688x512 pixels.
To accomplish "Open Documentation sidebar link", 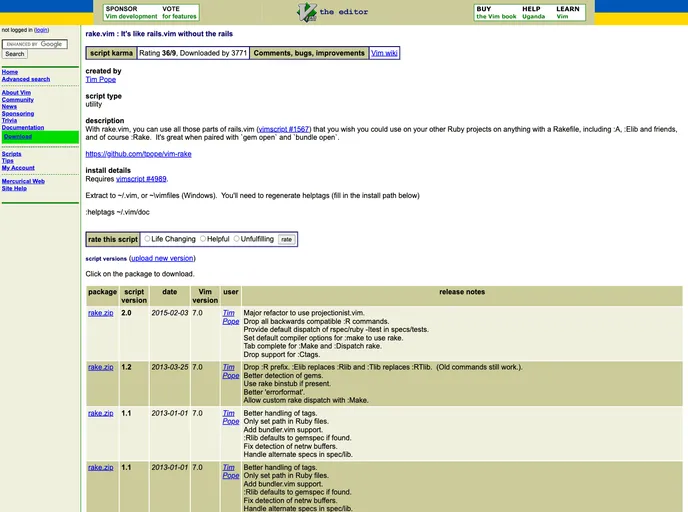I will coord(23,127).
